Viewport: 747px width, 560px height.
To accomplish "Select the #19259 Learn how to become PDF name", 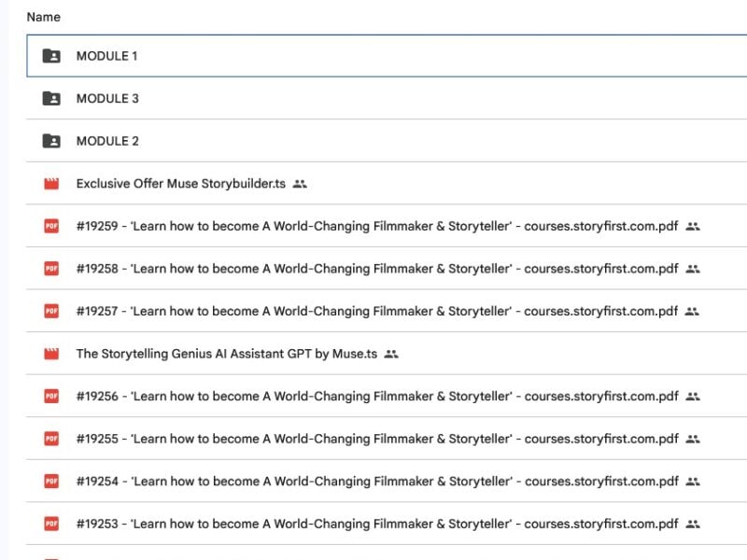I will pos(377,226).
